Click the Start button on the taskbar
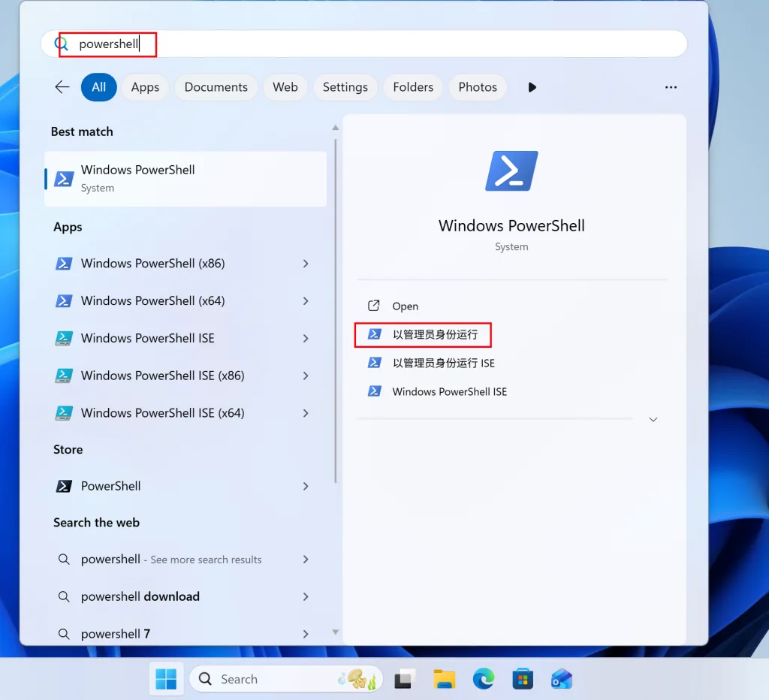The width and height of the screenshot is (769, 700). click(166, 678)
